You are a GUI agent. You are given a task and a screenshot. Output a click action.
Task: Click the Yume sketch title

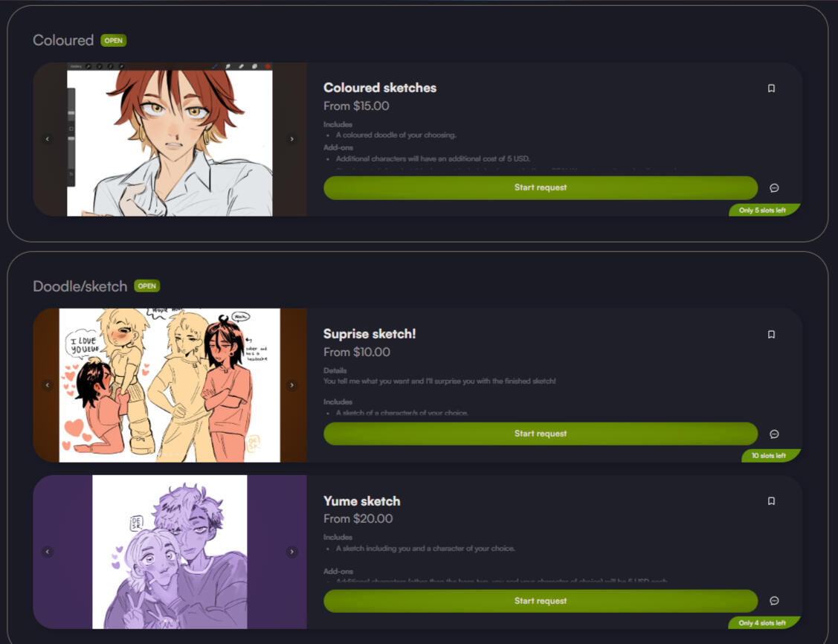pos(362,501)
